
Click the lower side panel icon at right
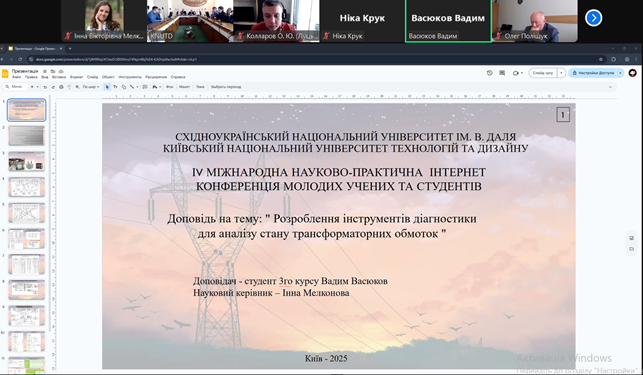632,249
